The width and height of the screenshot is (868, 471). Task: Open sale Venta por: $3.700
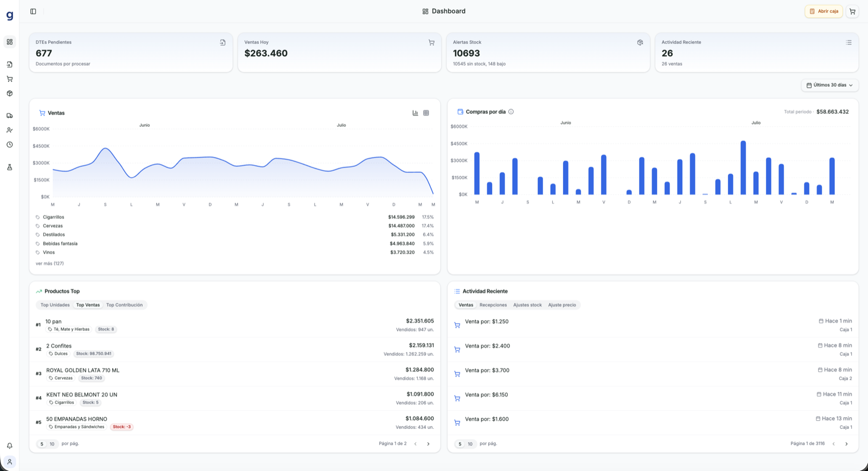(653, 374)
